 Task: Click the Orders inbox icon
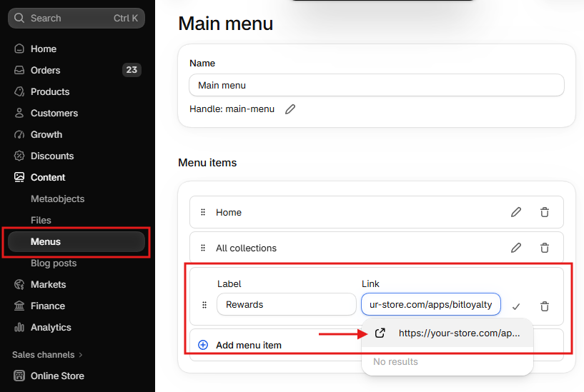(19, 70)
